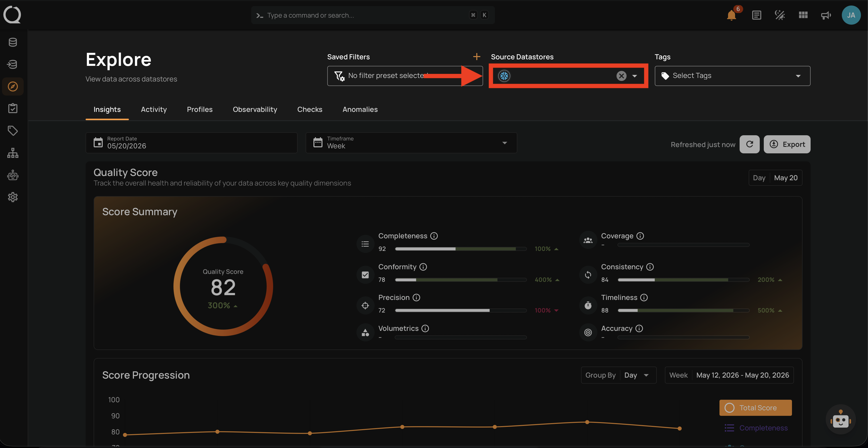Image resolution: width=868 pixels, height=448 pixels.
Task: Open the Select Tags dropdown
Action: pyautogui.click(x=732, y=76)
